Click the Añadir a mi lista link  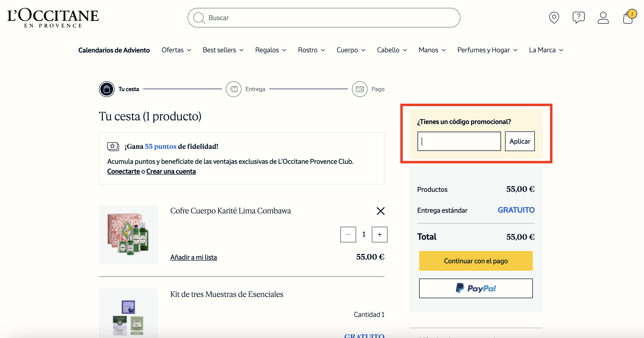point(193,257)
